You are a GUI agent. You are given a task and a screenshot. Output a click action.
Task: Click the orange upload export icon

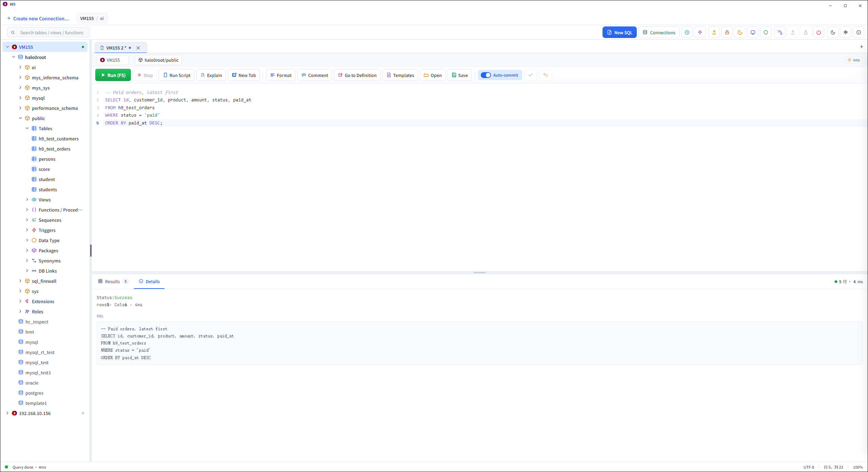coord(714,33)
